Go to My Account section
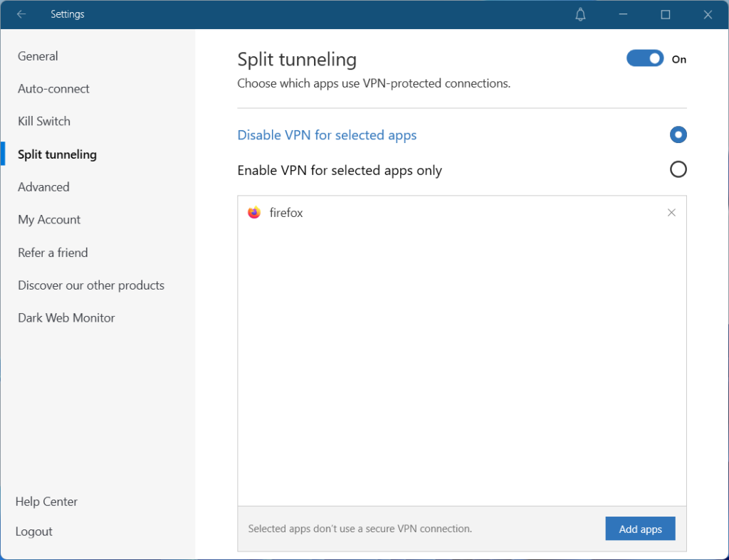Viewport: 729px width, 560px height. tap(49, 220)
